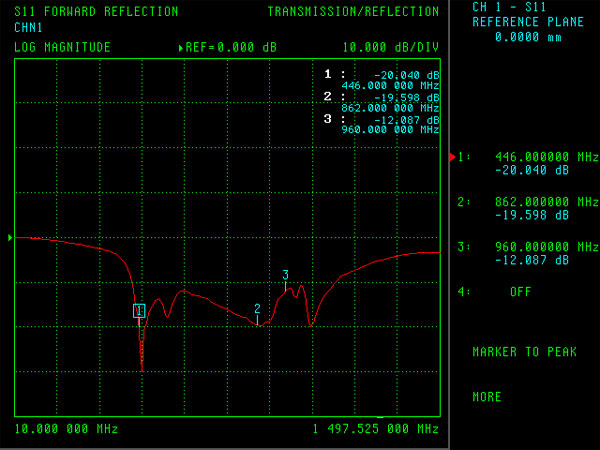Click stop frequency 1 497.525 000 MHz
Image resolution: width=600 pixels, height=450 pixels.
click(375, 429)
